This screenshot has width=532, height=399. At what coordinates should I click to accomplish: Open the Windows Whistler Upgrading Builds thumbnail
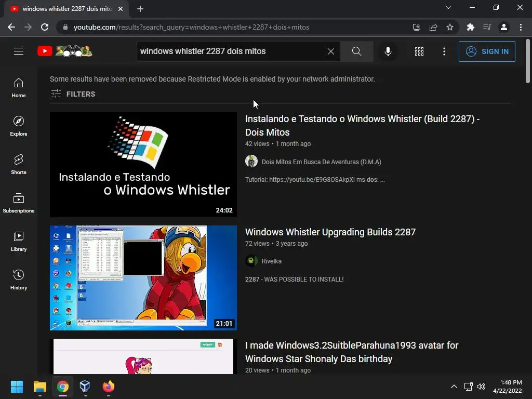pos(143,278)
